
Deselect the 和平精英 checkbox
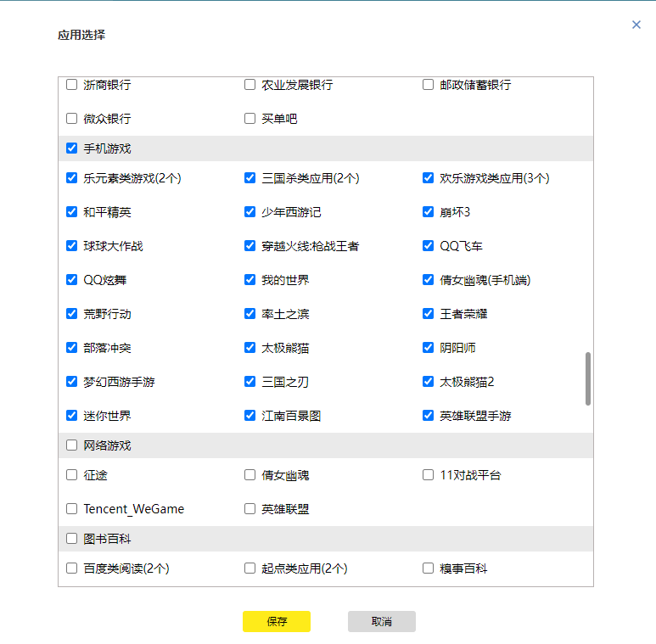point(71,211)
